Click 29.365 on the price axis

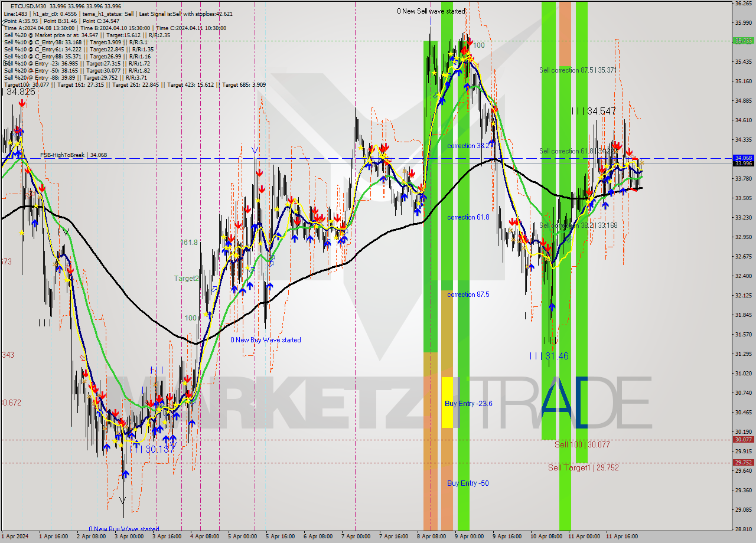743,490
